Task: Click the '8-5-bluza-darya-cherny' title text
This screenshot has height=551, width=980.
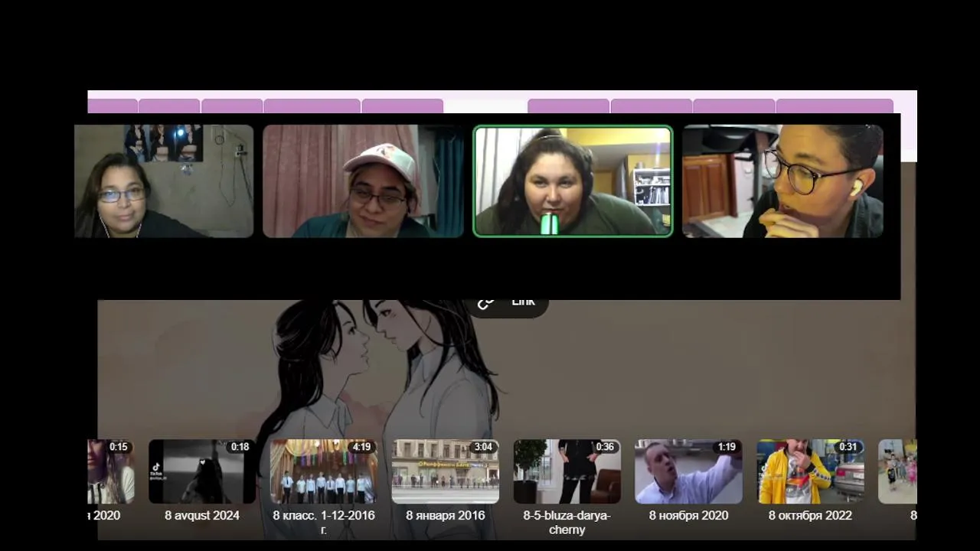Action: point(567,522)
